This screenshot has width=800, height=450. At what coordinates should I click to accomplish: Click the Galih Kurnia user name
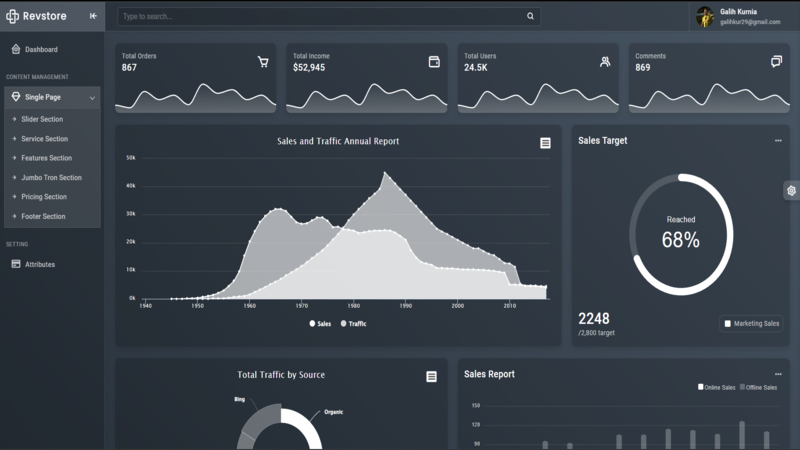[738, 11]
